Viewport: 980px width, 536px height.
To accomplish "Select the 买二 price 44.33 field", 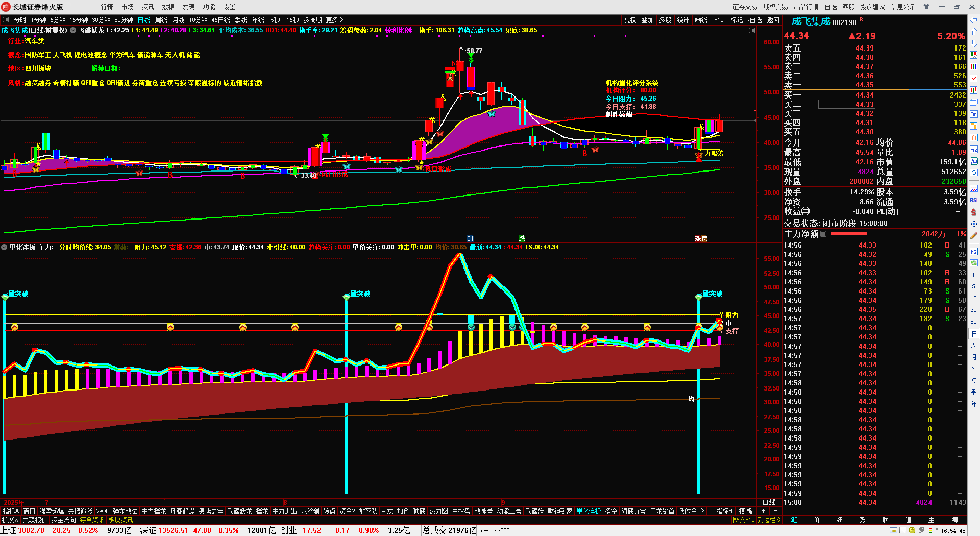I will coord(847,104).
